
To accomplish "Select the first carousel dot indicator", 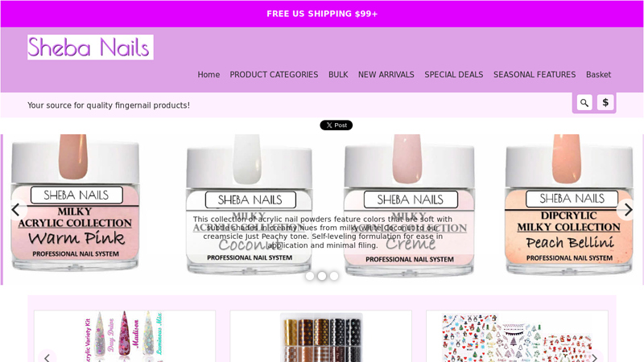I will click(x=310, y=276).
